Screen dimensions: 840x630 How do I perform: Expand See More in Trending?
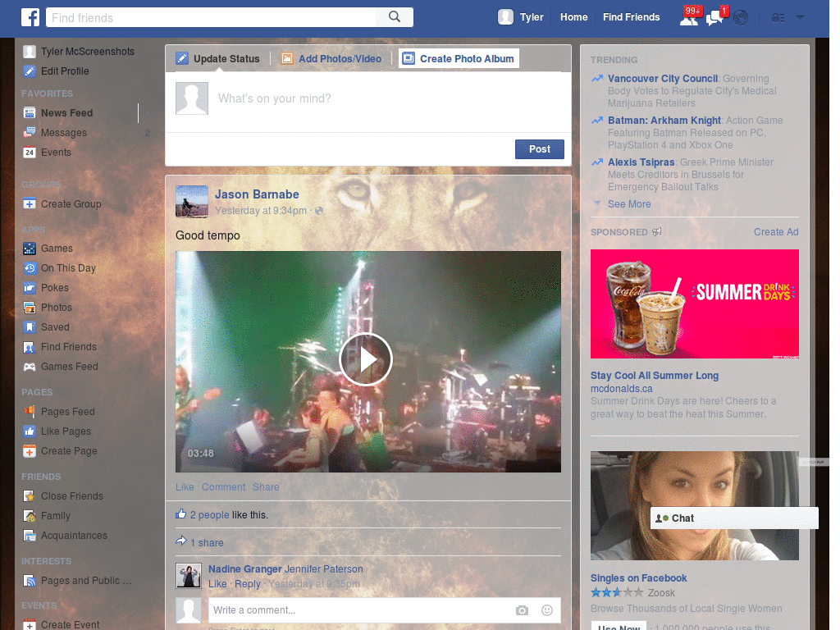tap(629, 204)
